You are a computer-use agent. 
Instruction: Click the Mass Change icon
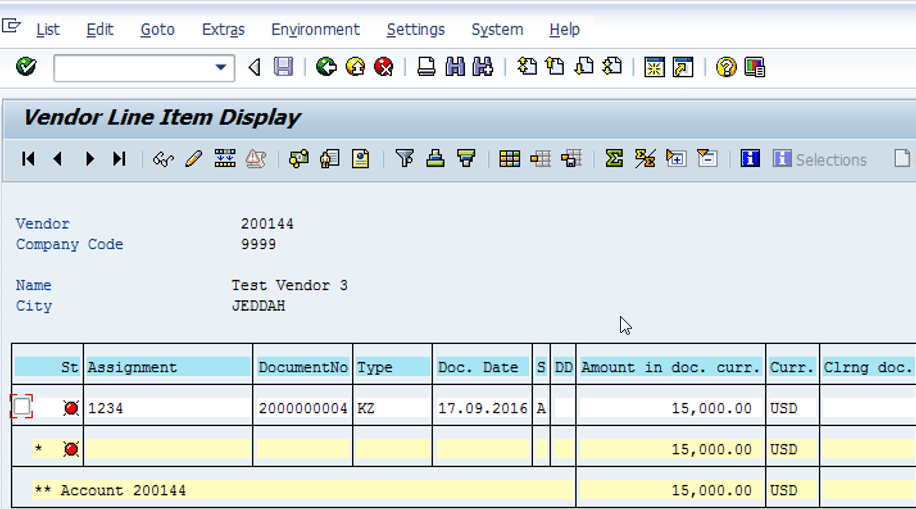[225, 159]
